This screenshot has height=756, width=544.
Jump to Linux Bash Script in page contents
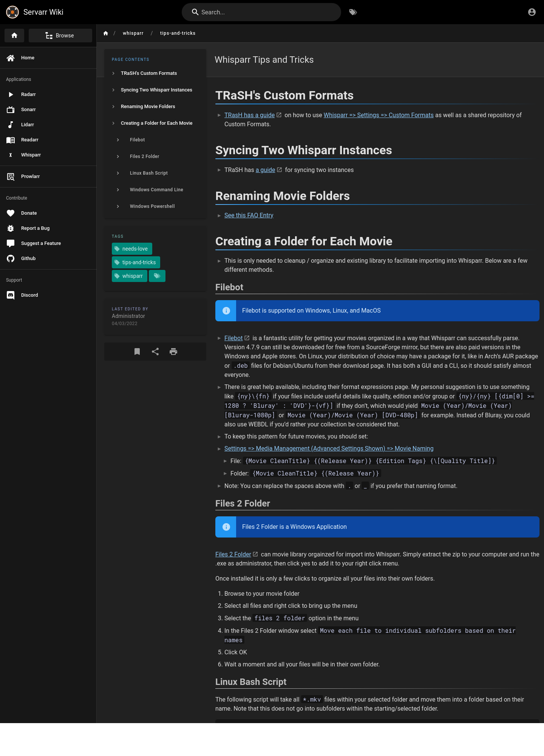click(x=149, y=173)
